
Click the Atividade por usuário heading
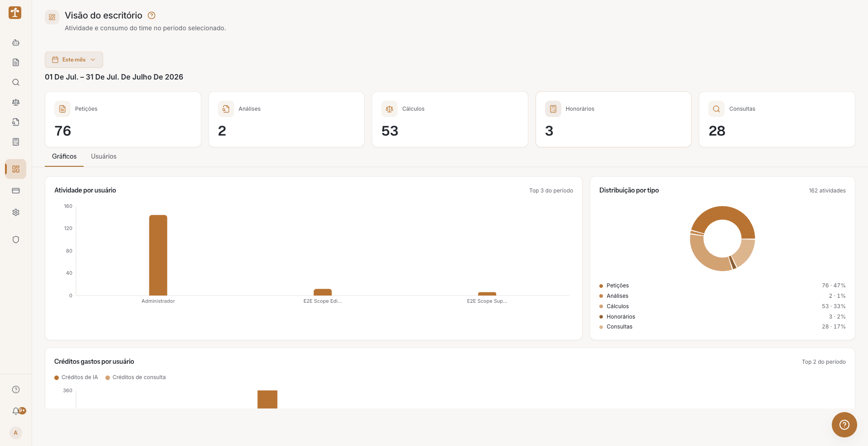pyautogui.click(x=85, y=190)
